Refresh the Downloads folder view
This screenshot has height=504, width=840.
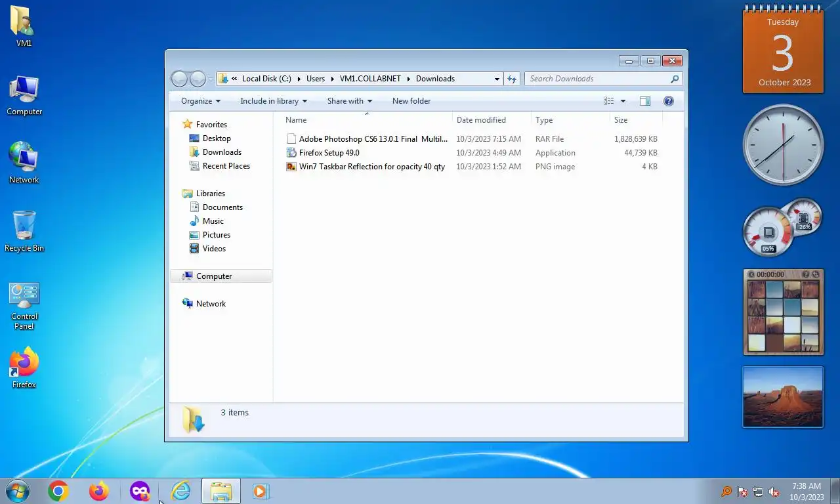512,79
